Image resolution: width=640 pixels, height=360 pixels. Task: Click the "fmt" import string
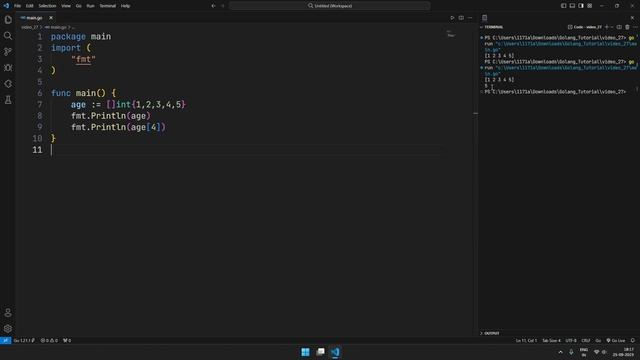pos(83,59)
